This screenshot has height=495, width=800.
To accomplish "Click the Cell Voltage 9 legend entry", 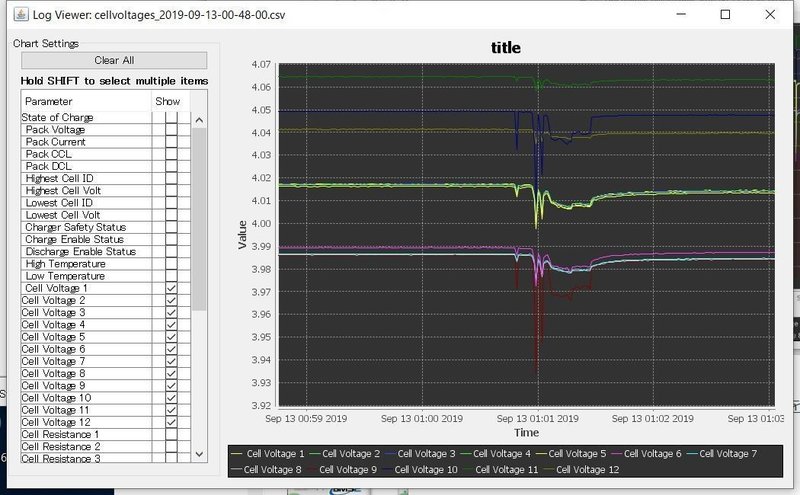I will click(341, 469).
